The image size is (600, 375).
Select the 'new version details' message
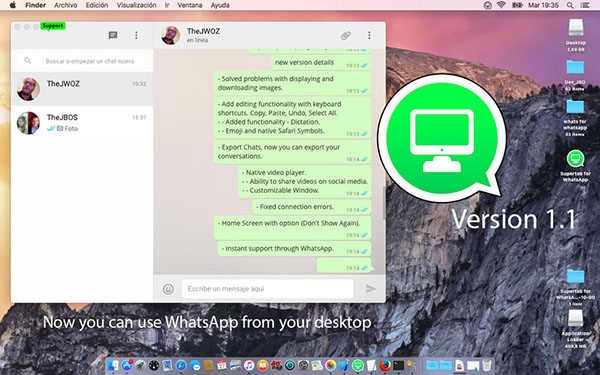pyautogui.click(x=321, y=63)
